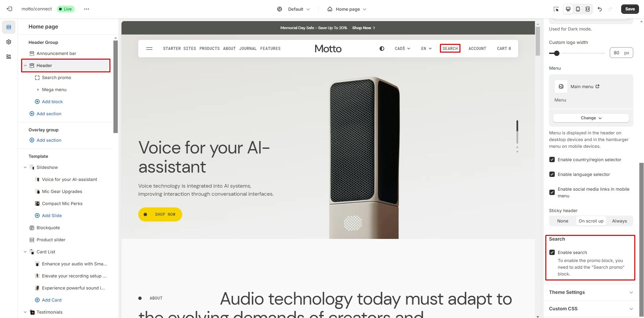Expand the Theme Settings section
Image resolution: width=644 pixels, height=318 pixels.
tap(591, 292)
